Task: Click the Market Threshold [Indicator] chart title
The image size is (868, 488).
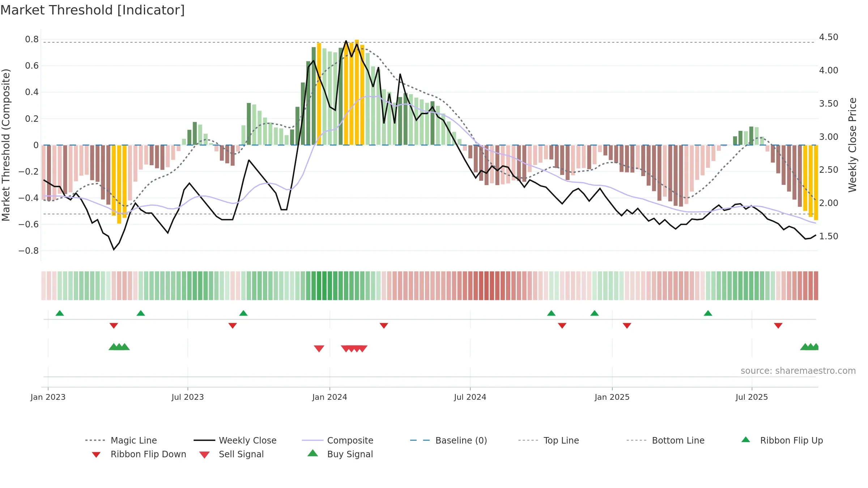Action: (93, 10)
